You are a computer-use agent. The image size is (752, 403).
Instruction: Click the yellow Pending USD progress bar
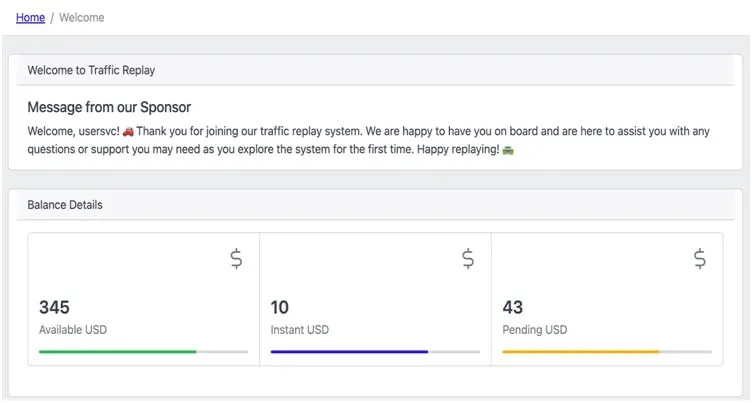click(581, 352)
